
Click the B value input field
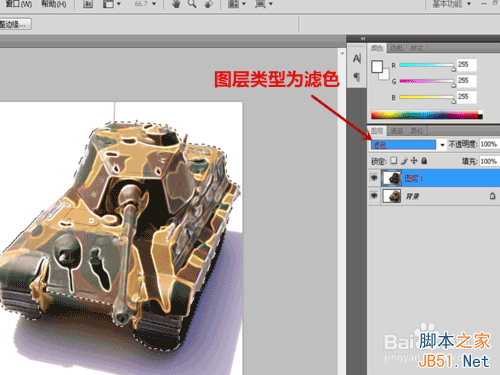point(467,97)
